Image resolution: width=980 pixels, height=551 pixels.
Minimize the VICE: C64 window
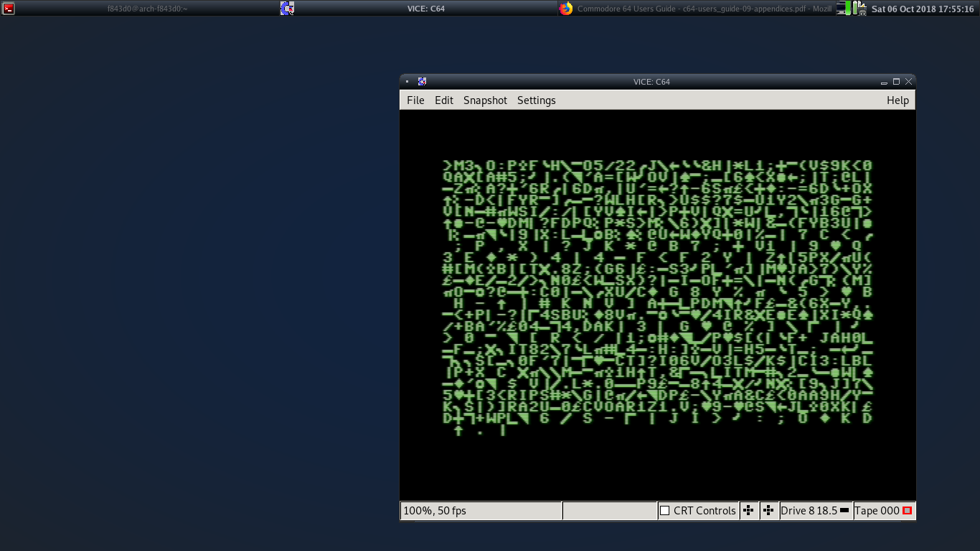tap(884, 82)
